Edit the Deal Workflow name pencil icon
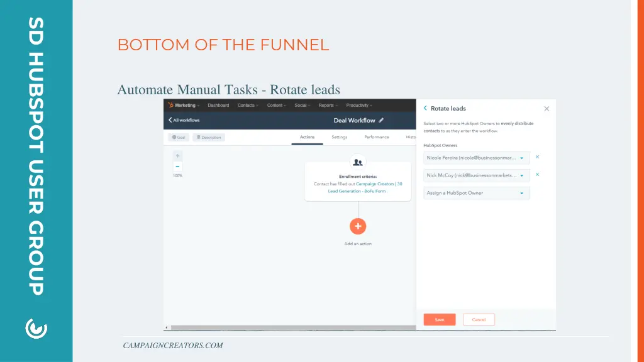This screenshot has height=362, width=644. click(x=381, y=120)
